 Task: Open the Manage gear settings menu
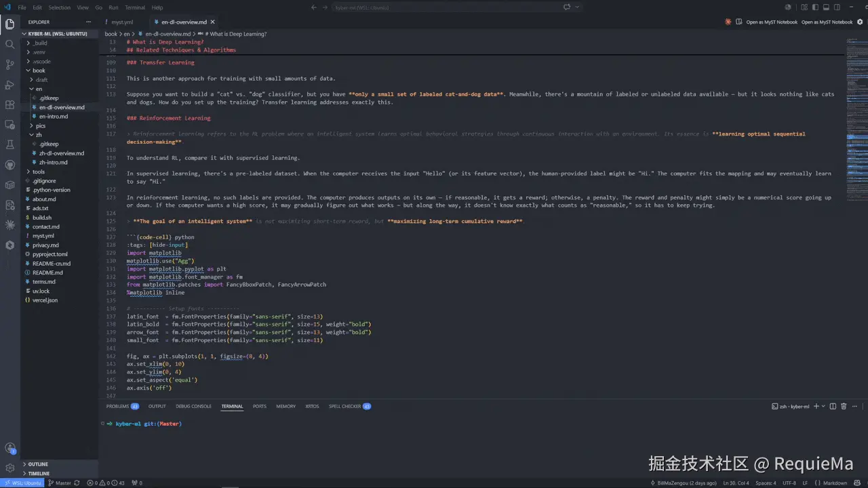pyautogui.click(x=9, y=468)
